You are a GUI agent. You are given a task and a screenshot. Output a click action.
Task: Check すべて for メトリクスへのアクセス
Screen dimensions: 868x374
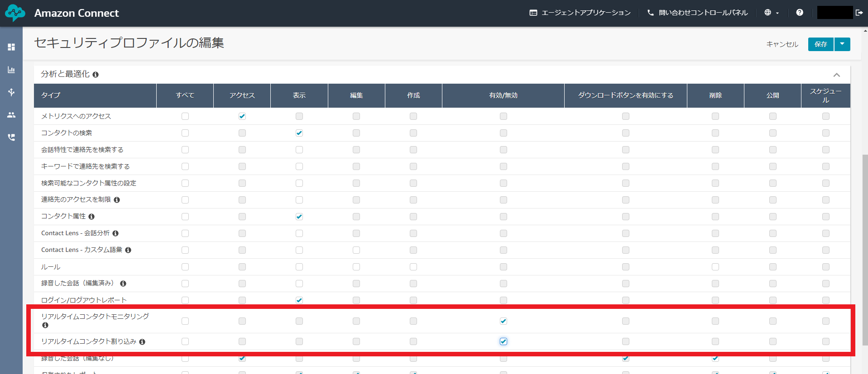(x=185, y=116)
